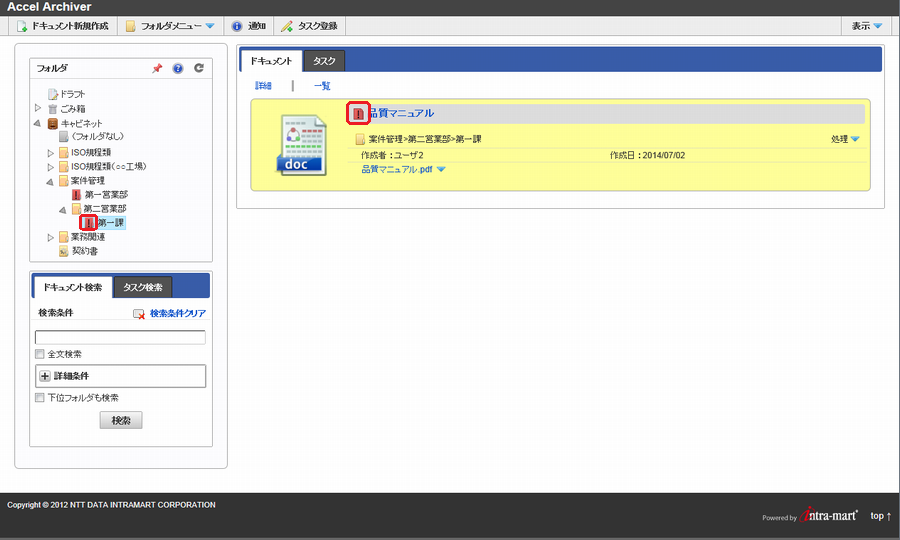Select the 契約書 folder label
The image size is (900, 540).
click(85, 251)
